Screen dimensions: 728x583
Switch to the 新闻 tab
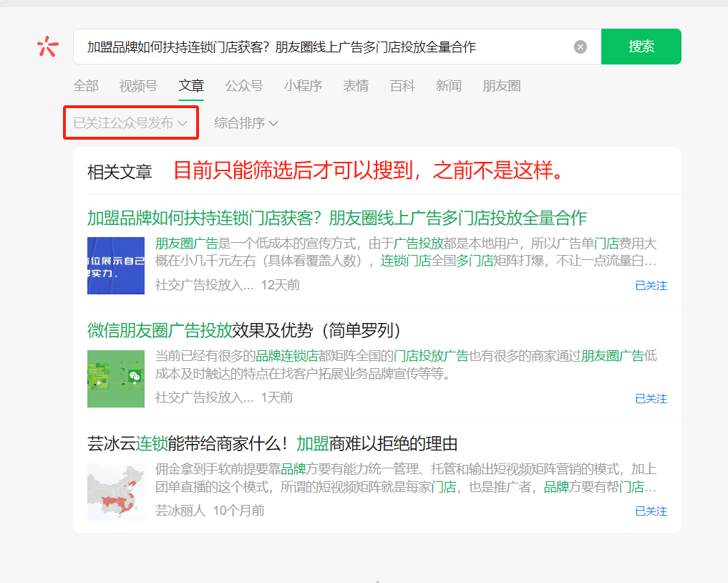pos(449,86)
